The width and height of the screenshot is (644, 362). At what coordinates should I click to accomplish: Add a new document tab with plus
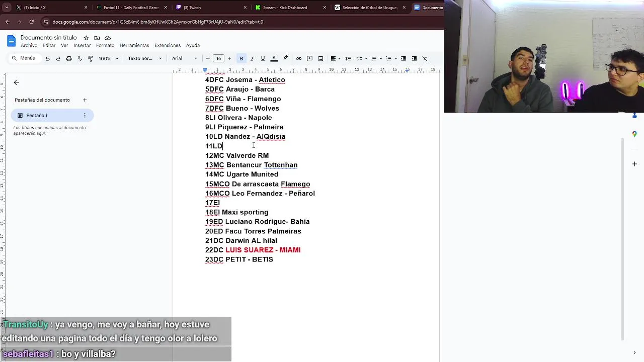(85, 100)
